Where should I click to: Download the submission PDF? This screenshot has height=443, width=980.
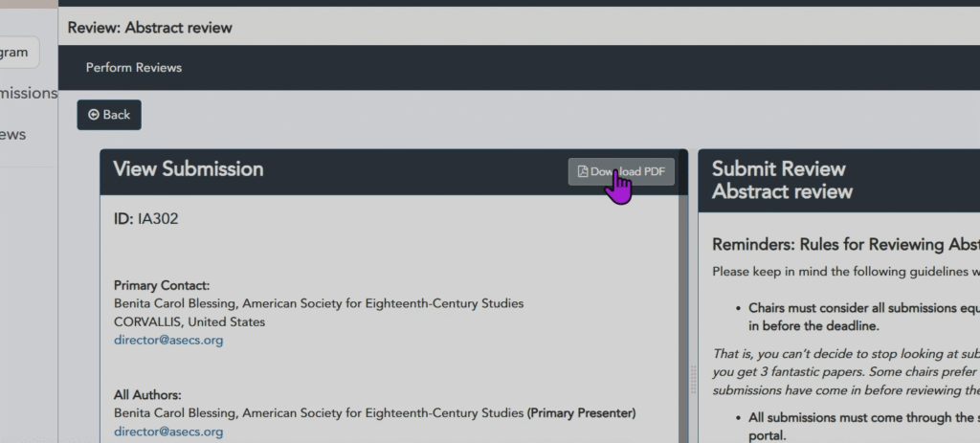click(621, 171)
